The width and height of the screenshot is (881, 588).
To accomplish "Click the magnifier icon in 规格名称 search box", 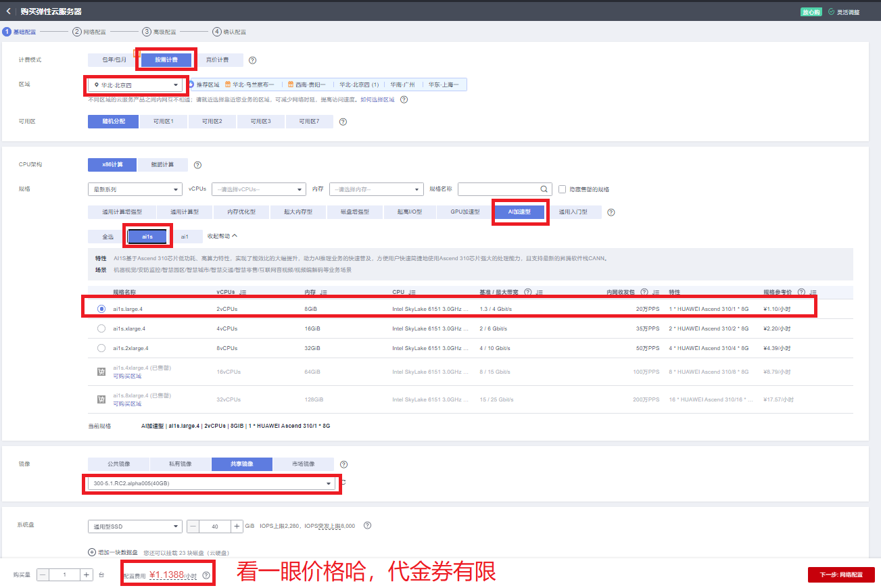I will click(544, 189).
